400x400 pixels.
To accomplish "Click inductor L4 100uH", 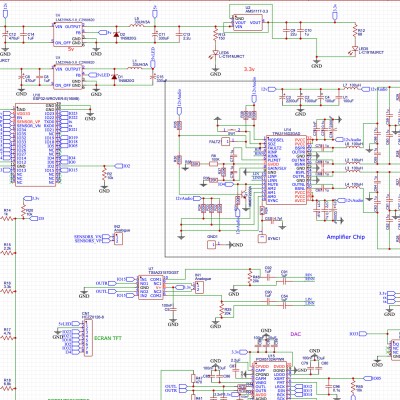I will pos(354,188).
